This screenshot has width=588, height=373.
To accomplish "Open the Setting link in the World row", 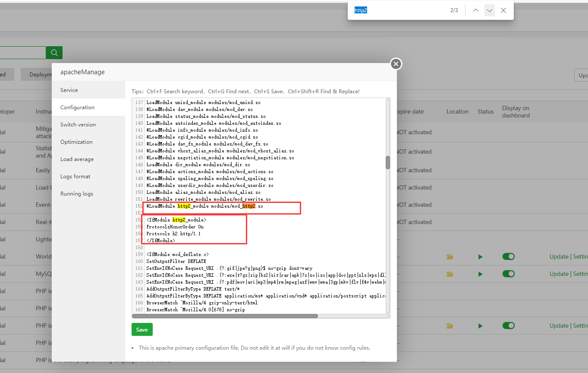I will point(580,256).
